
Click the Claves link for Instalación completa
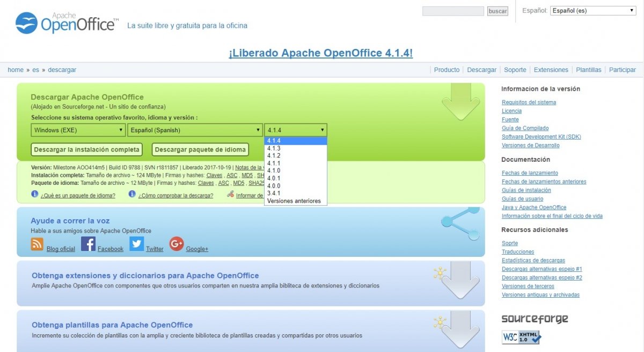214,175
